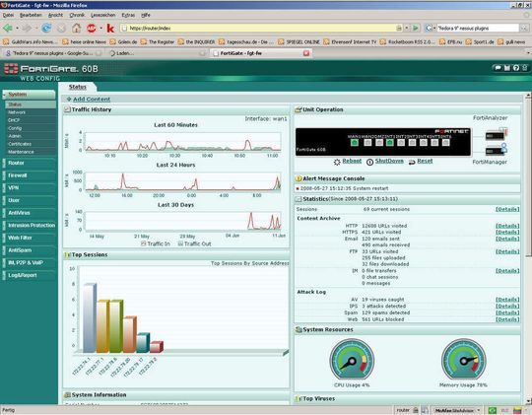The image size is (532, 415).
Task: Open help via the question mark header icon
Action: pos(516,68)
